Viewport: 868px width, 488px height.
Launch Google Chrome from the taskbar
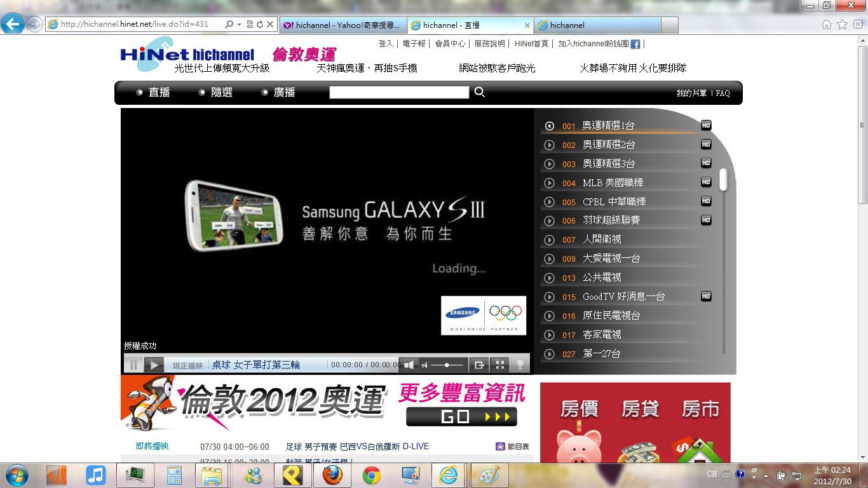tap(371, 475)
